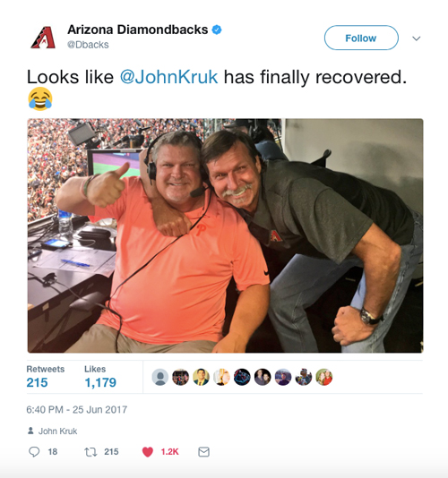Viewport: 448px width, 478px height.
Task: Click the blue verified badge
Action: 217,30
